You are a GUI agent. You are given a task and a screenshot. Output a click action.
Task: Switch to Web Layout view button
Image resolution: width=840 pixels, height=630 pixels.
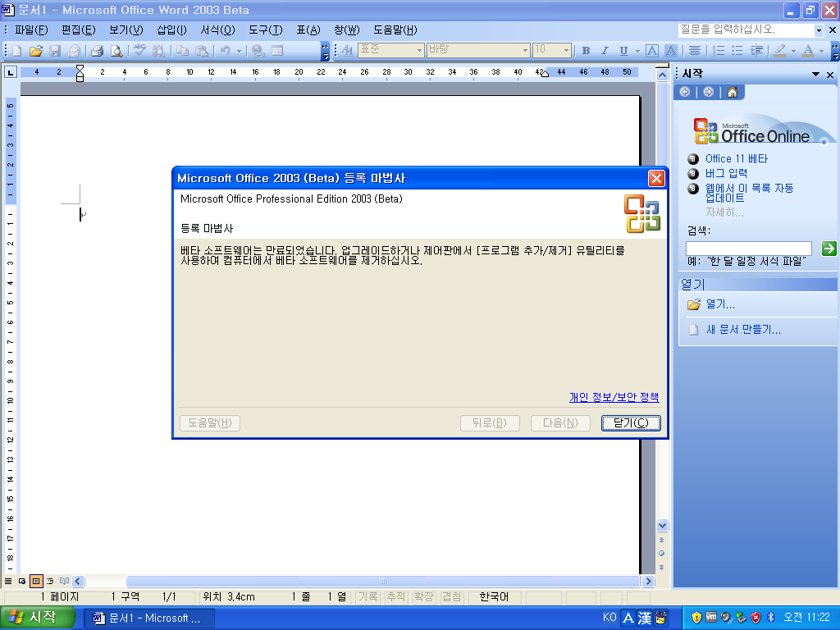pyautogui.click(x=22, y=581)
